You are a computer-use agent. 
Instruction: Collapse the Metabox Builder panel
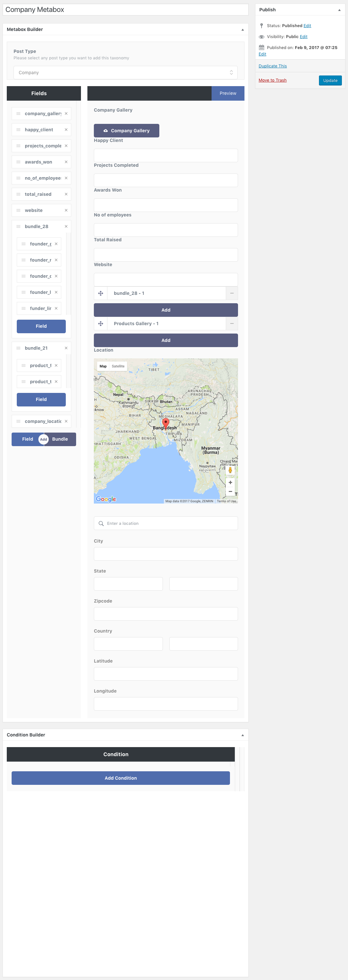tap(243, 30)
